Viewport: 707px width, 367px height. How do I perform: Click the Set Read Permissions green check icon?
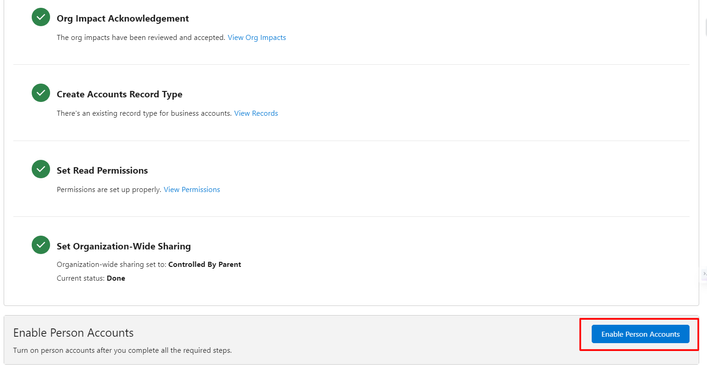tap(41, 169)
